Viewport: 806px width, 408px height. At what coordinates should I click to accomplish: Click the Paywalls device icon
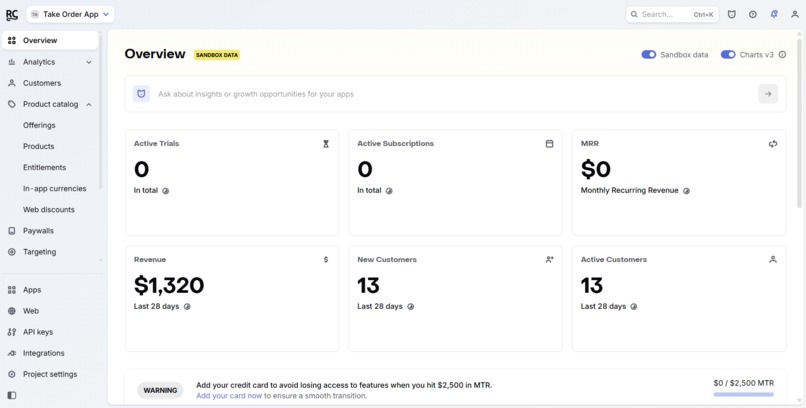(12, 231)
